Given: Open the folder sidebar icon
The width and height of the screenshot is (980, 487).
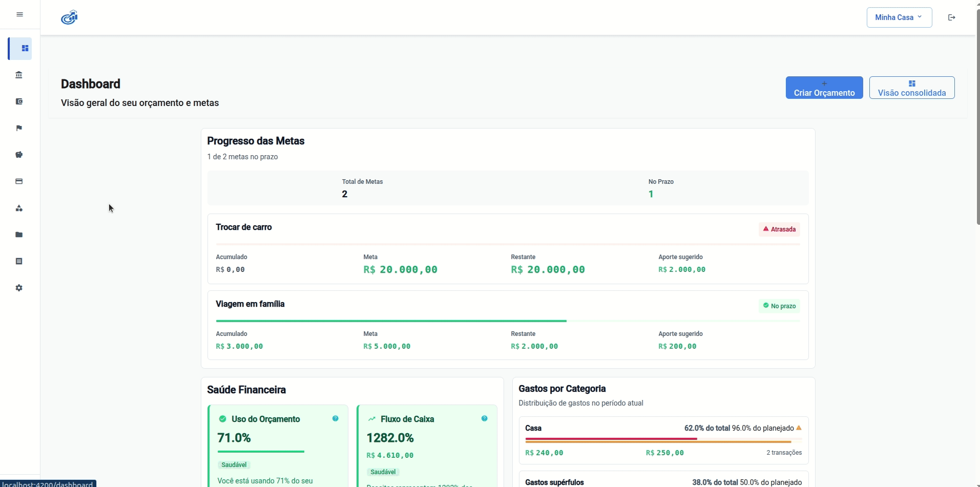Looking at the screenshot, I should coord(19,235).
